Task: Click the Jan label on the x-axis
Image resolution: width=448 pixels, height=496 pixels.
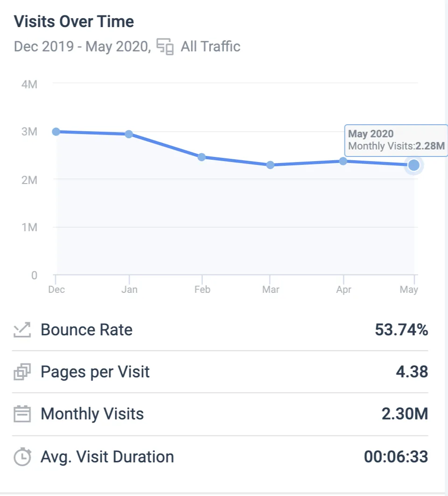Action: point(130,289)
